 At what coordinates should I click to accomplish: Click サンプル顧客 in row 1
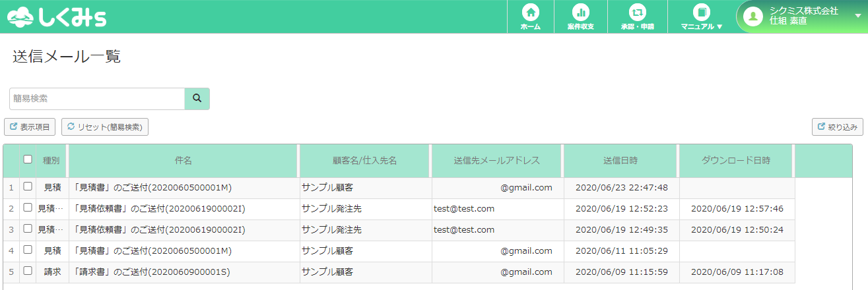[x=327, y=187]
